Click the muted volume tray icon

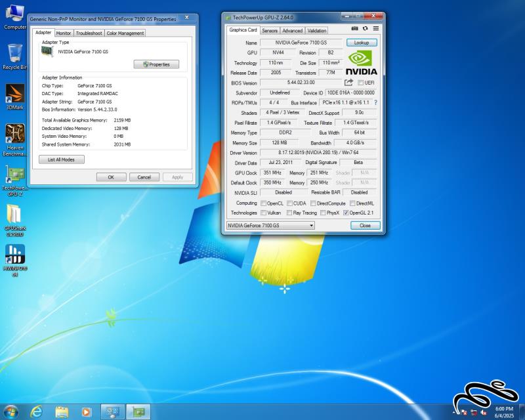click(484, 413)
